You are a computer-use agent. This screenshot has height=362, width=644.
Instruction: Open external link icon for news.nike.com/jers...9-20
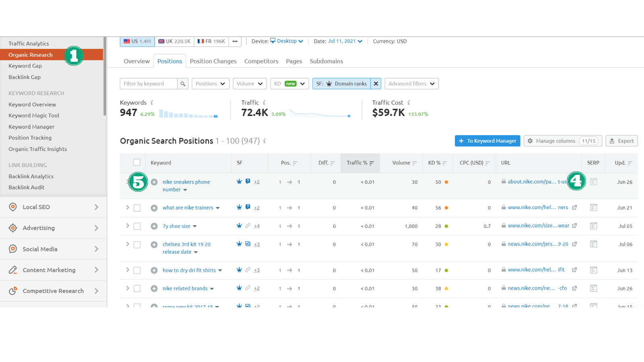574,244
